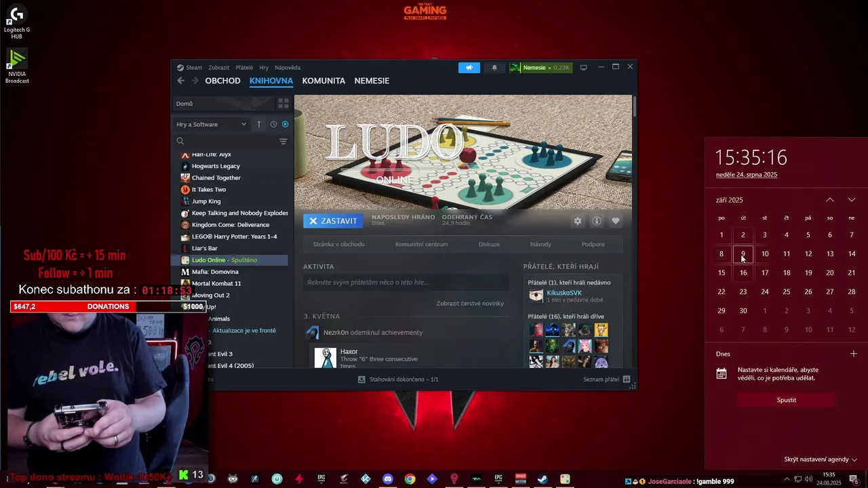
Task: Sort library list with the up-arrow icon
Action: pyautogui.click(x=258, y=125)
